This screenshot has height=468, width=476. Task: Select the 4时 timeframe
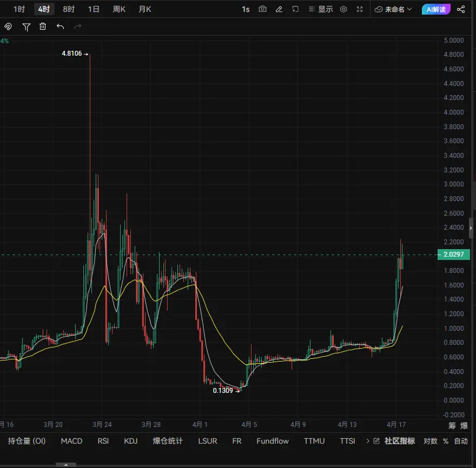click(x=44, y=9)
